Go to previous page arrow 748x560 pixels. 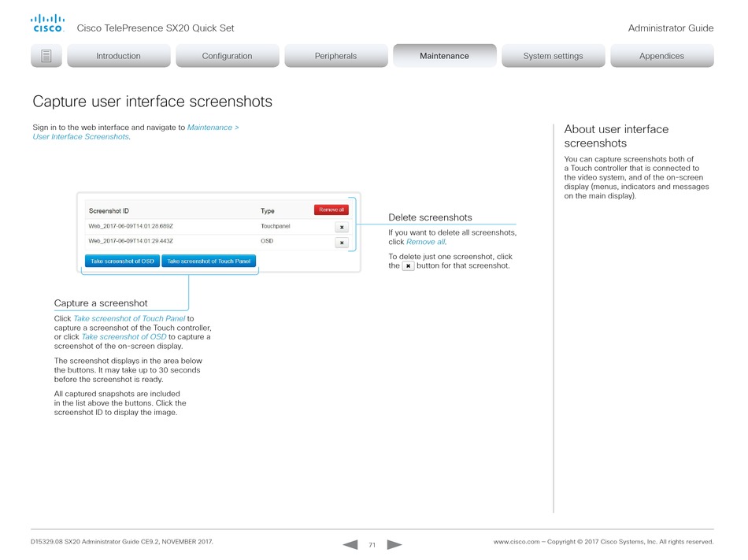(x=350, y=544)
